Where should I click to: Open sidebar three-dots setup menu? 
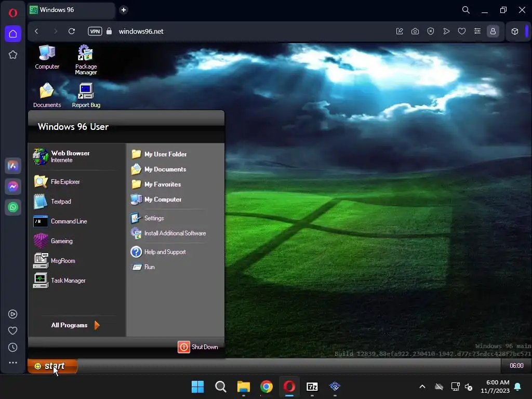[x=13, y=363]
